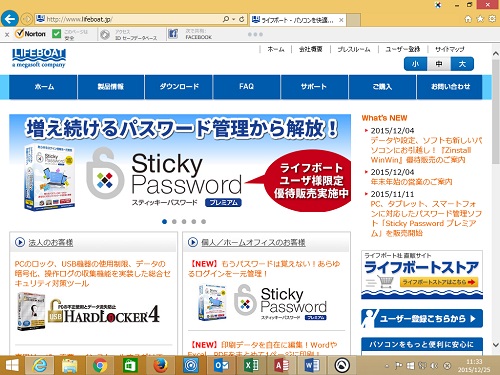Select the first banner carousel dot
This screenshot has width=500, height=375.
pyautogui.click(x=164, y=221)
